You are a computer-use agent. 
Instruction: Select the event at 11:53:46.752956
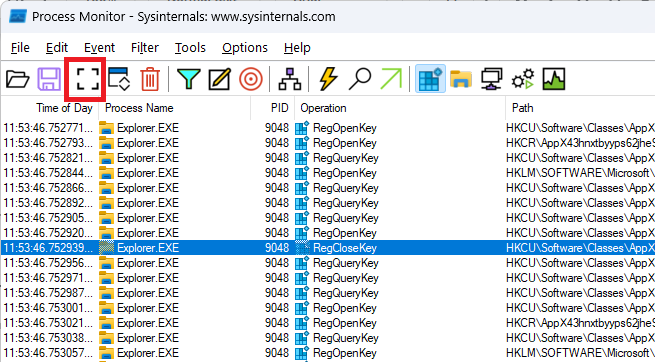[x=328, y=263]
